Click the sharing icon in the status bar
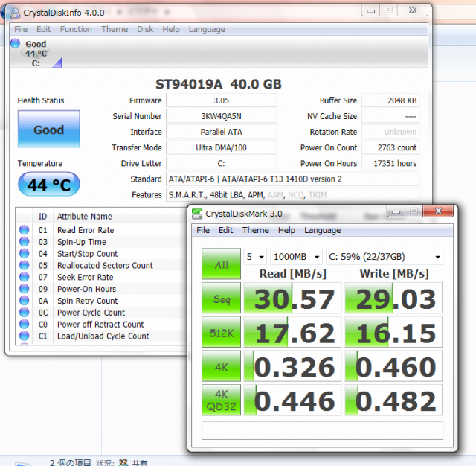Screen dimensions: 476x466 point(123,462)
